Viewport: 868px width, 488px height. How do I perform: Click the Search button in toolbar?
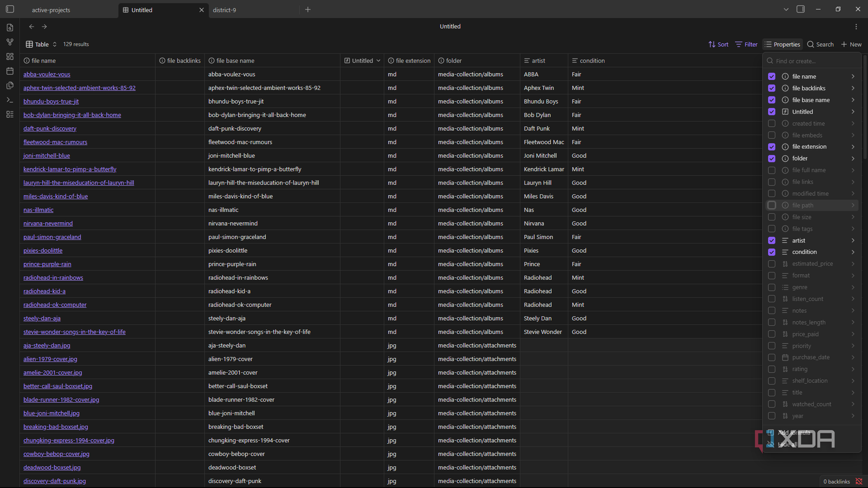coord(821,44)
